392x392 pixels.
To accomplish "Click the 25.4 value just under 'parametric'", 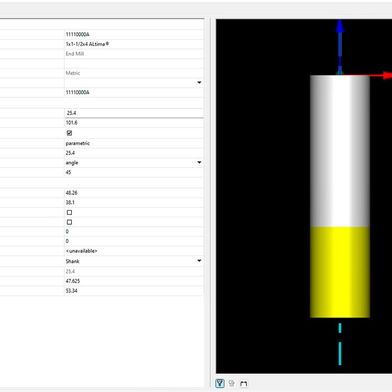I will (x=70, y=153).
